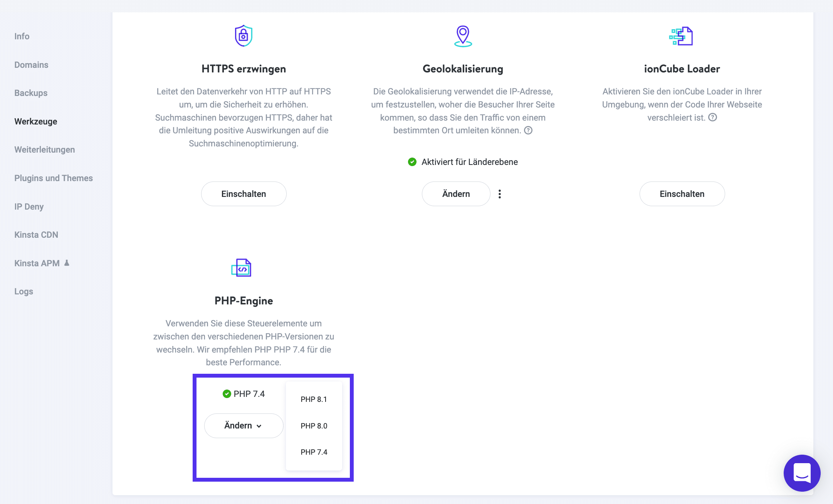The image size is (833, 504).
Task: Click the PHP-Engine code file icon
Action: (242, 267)
